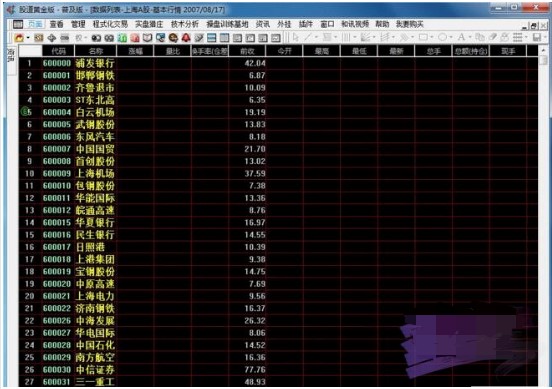Expand the text tool dropdown arrow
The image size is (552, 389).
(x=470, y=37)
